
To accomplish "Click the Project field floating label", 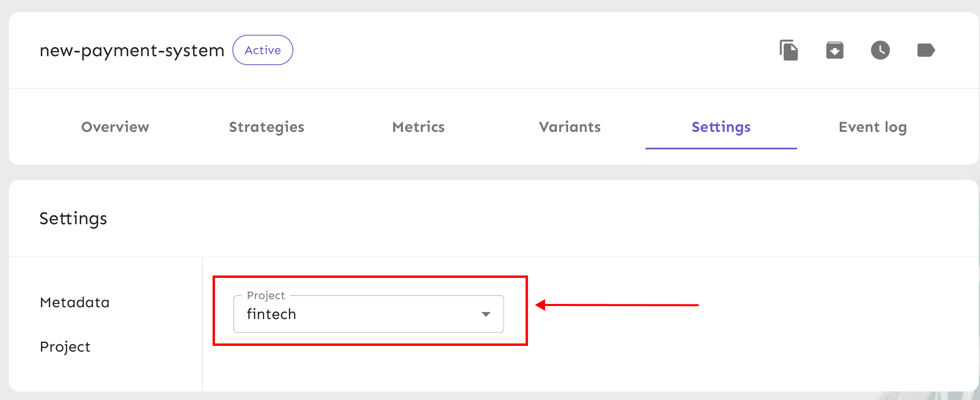I will [x=266, y=295].
